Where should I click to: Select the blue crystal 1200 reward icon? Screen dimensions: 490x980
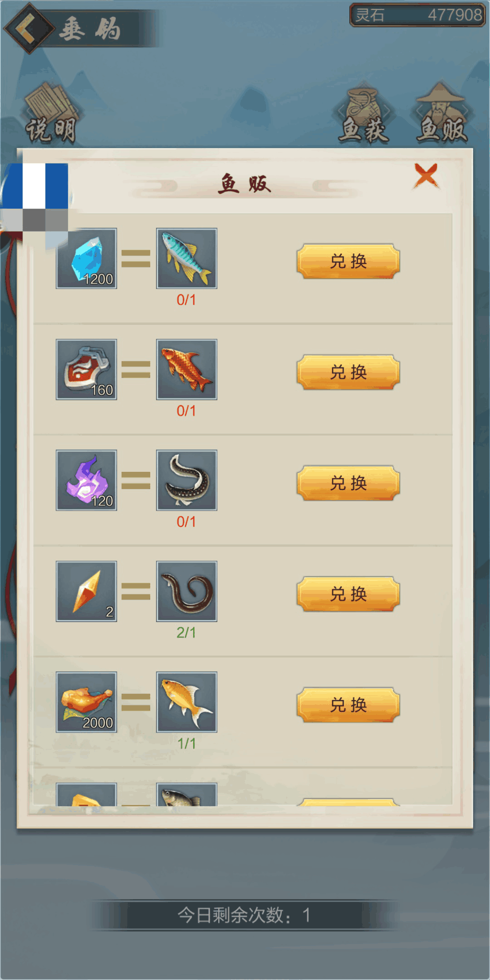[x=87, y=258]
